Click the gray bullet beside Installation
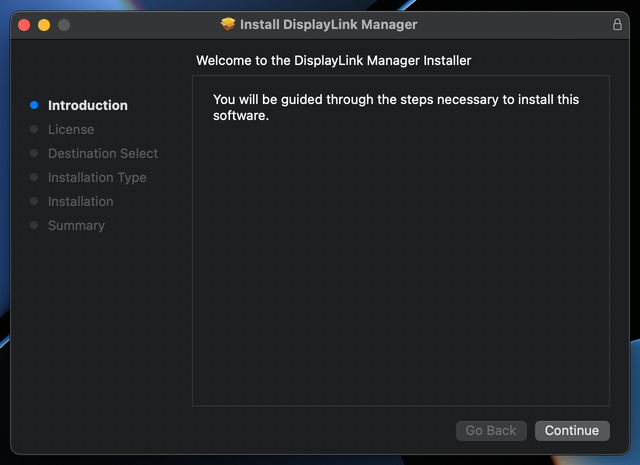 34,201
